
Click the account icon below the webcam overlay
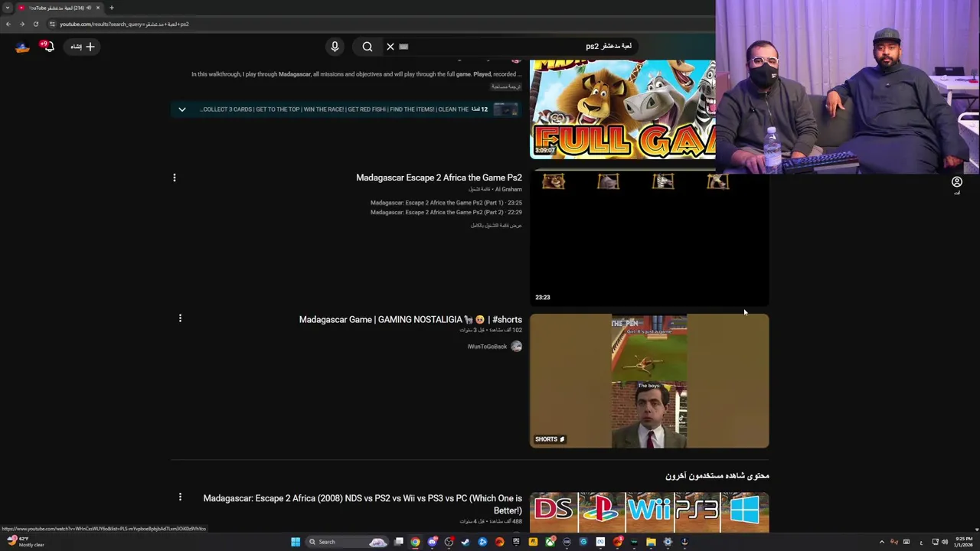(956, 182)
